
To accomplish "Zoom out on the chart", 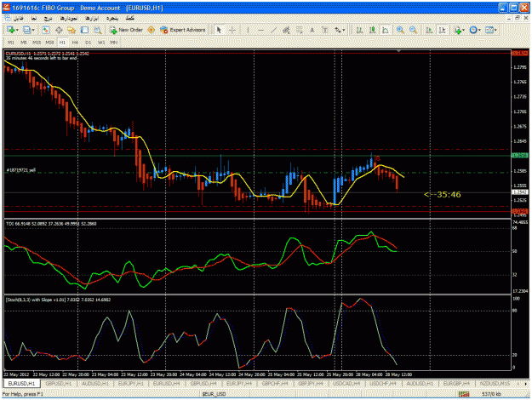I will click(413, 30).
